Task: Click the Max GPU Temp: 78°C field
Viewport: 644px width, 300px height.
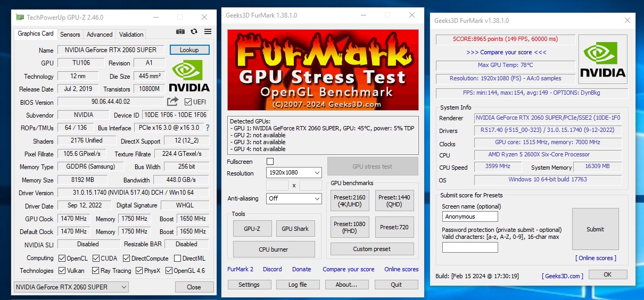Action: click(x=505, y=65)
